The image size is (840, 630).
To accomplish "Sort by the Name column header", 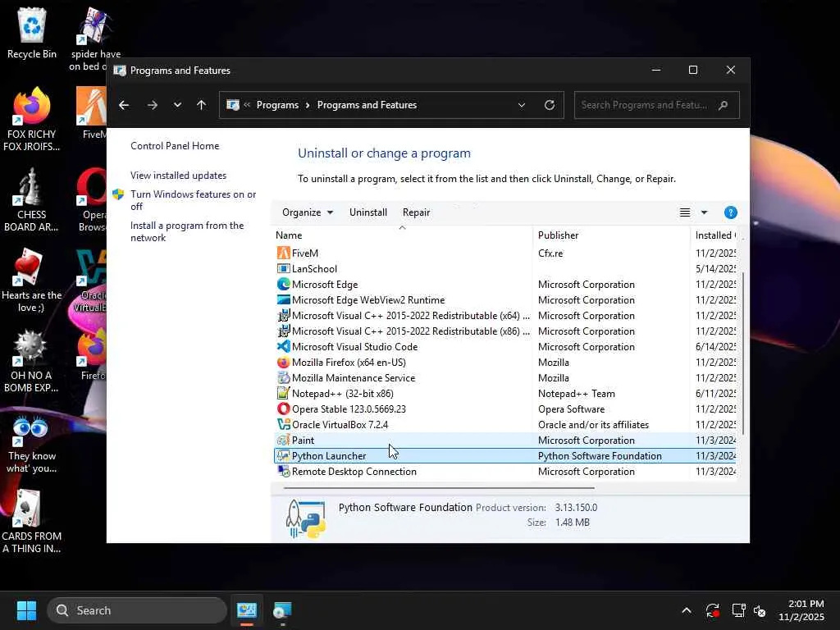I will tap(402, 235).
